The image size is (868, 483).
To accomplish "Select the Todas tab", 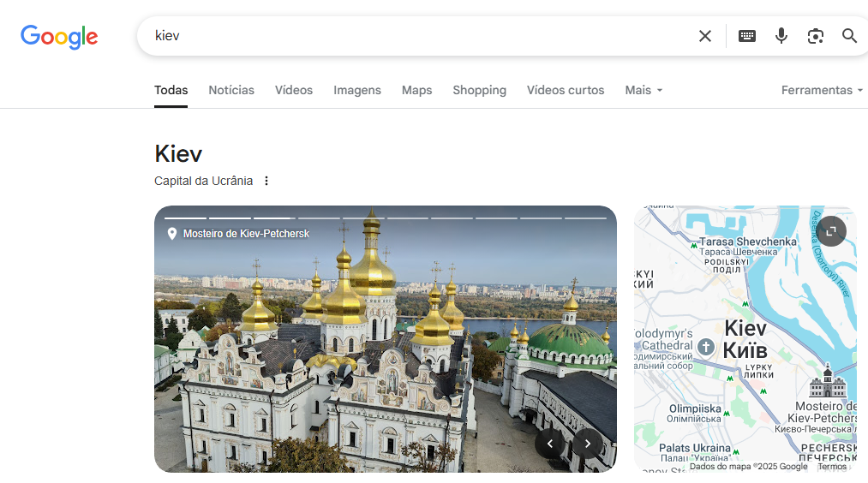I will pos(171,90).
